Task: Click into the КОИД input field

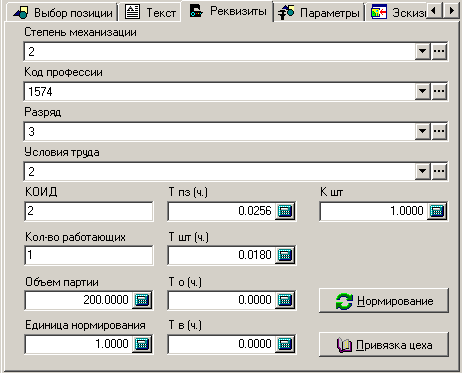Action: (89, 211)
